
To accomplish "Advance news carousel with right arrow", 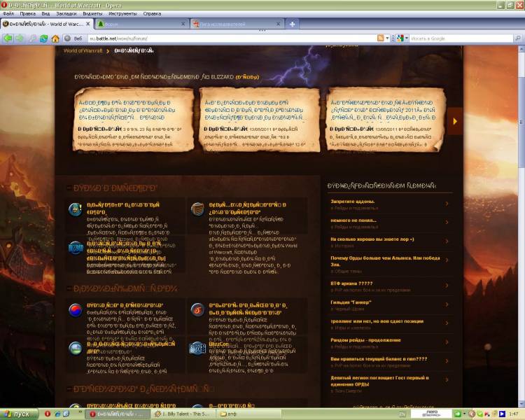I will (455, 121).
